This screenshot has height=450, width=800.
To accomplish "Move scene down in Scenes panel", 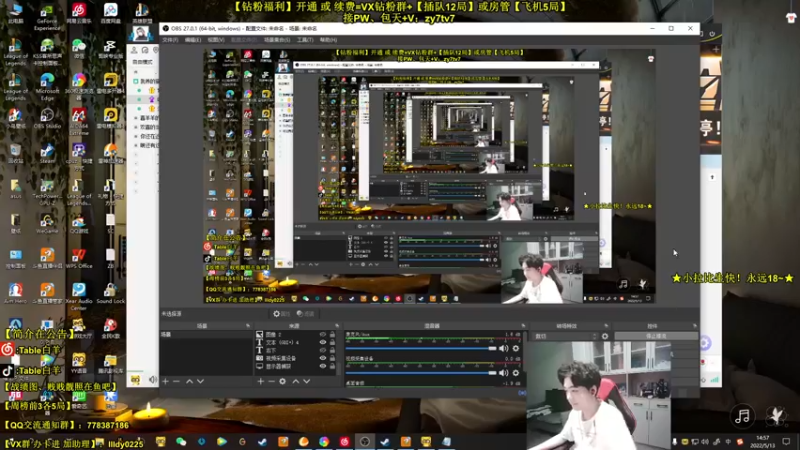I will (201, 381).
